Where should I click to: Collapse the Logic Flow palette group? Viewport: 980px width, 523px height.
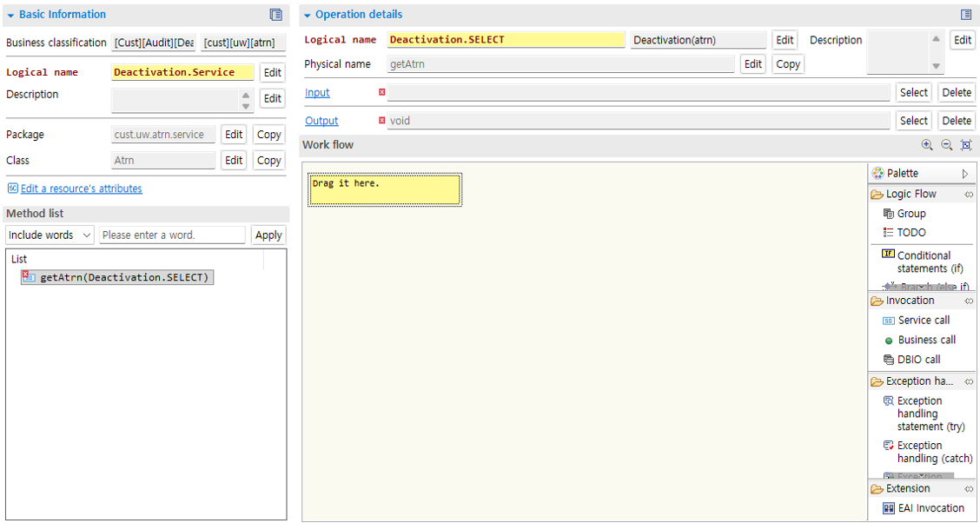969,194
